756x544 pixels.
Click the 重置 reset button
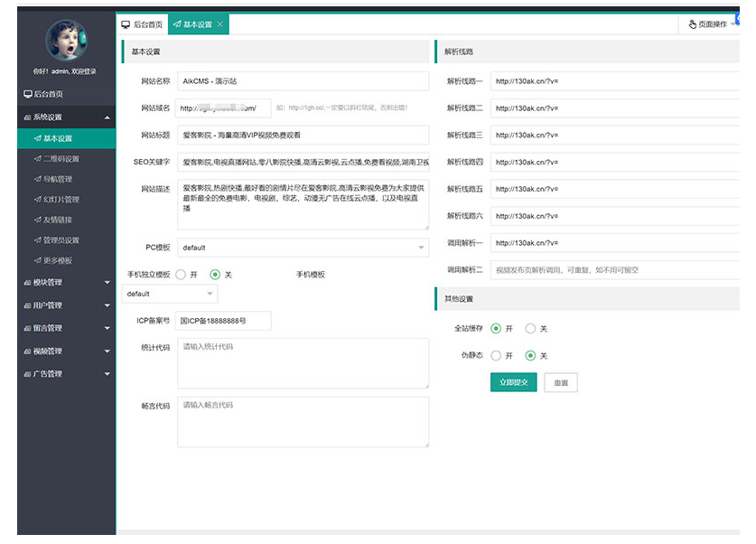561,383
